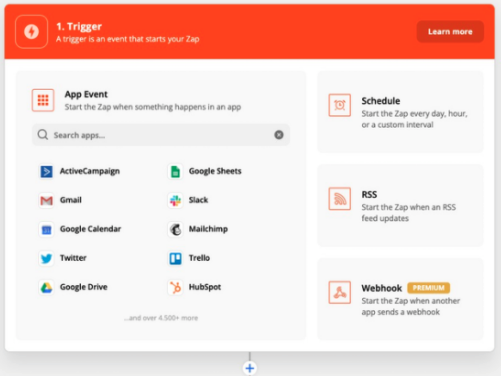The height and width of the screenshot is (376, 501).
Task: Clear the search apps field
Action: pyautogui.click(x=279, y=135)
